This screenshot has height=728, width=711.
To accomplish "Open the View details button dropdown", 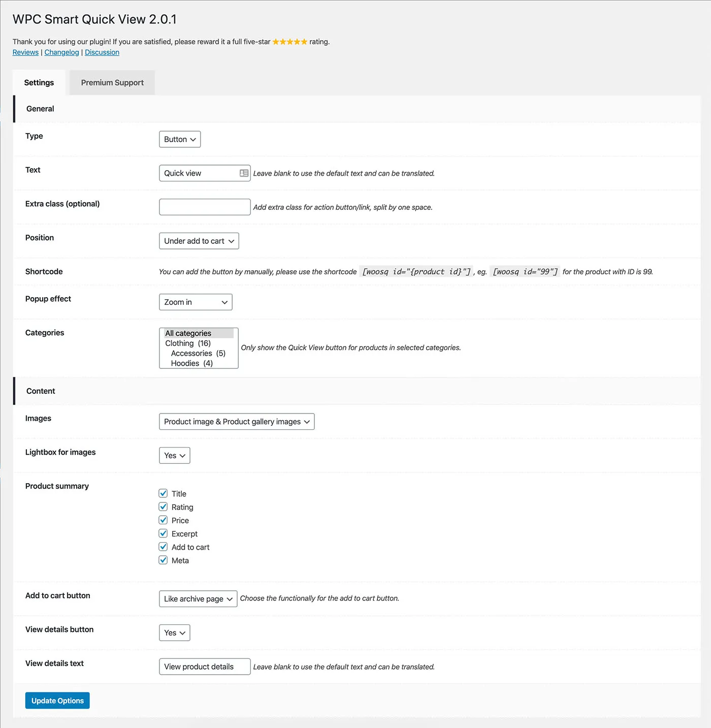I will tap(175, 633).
